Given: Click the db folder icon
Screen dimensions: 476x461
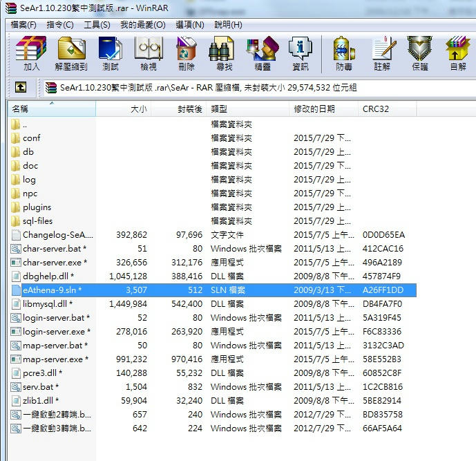Looking at the screenshot, I should tap(15, 152).
